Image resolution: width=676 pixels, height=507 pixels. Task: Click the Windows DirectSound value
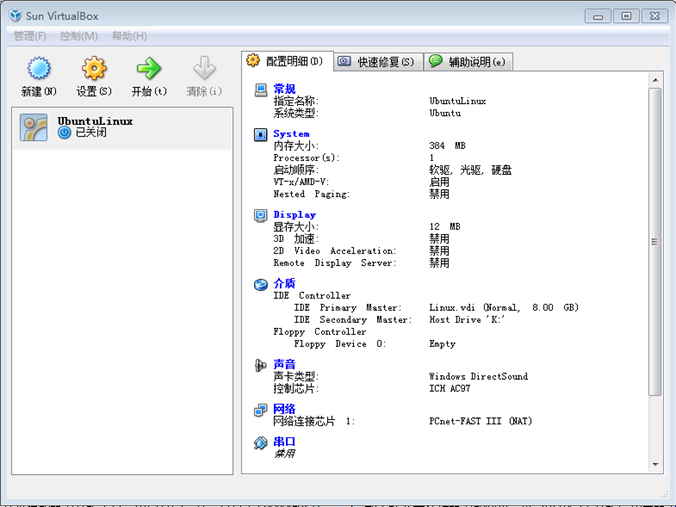(x=478, y=377)
